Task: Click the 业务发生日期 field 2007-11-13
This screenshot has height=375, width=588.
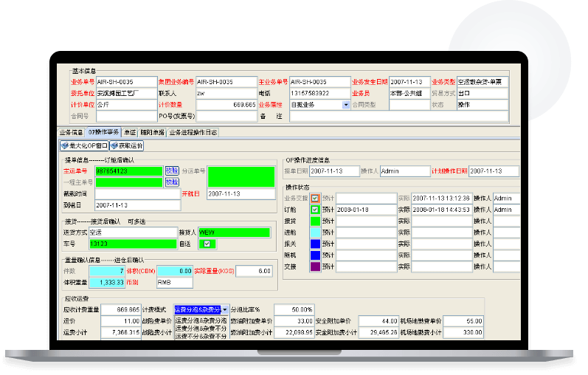Action: point(409,82)
